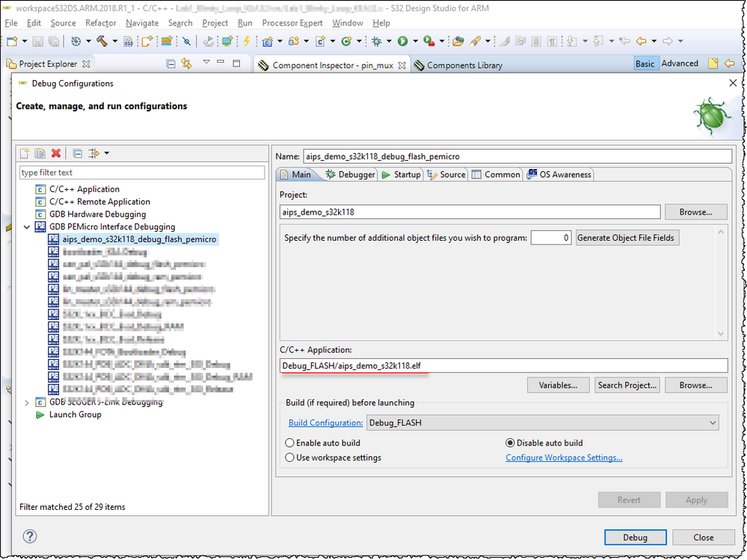
Task: Select Use workspace settings radio button
Action: (289, 458)
